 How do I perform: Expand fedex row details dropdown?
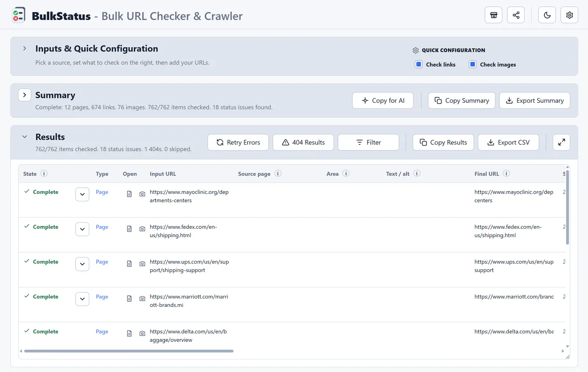(82, 229)
